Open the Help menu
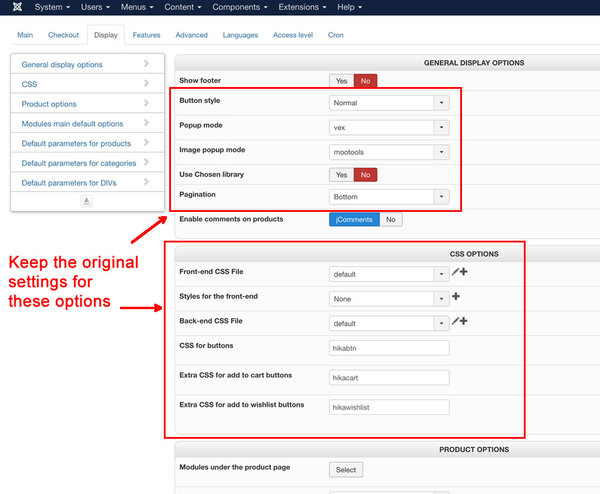Viewport: 600px width, 494px height. [349, 7]
